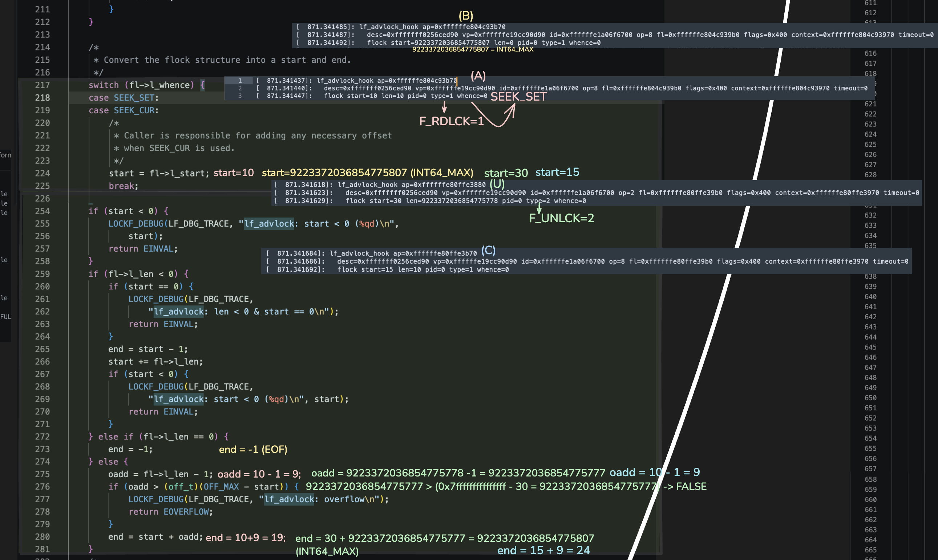The width and height of the screenshot is (938, 560).
Task: Click the code 'end = start - 1;'
Action: [148, 349]
